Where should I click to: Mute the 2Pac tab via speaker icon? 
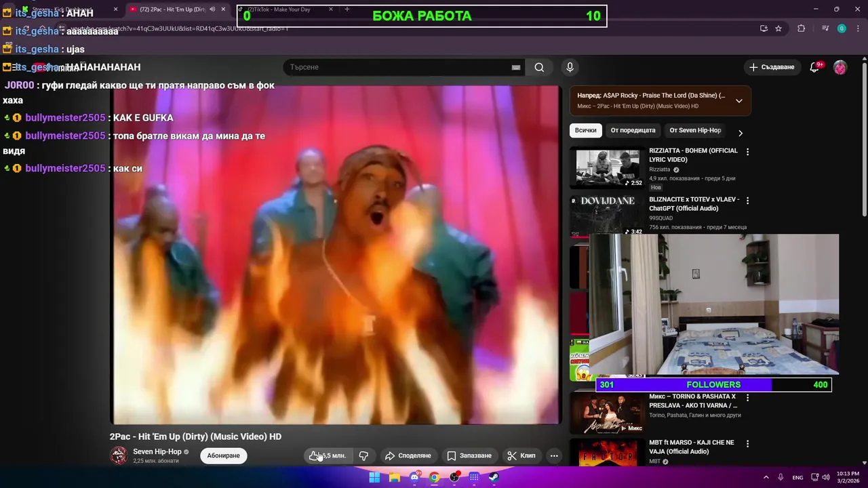212,9
